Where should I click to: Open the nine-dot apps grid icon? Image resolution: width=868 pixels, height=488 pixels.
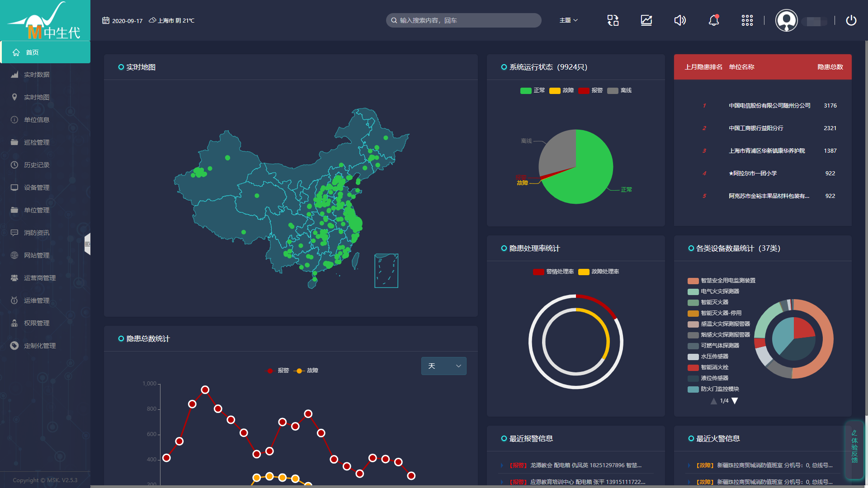point(747,20)
